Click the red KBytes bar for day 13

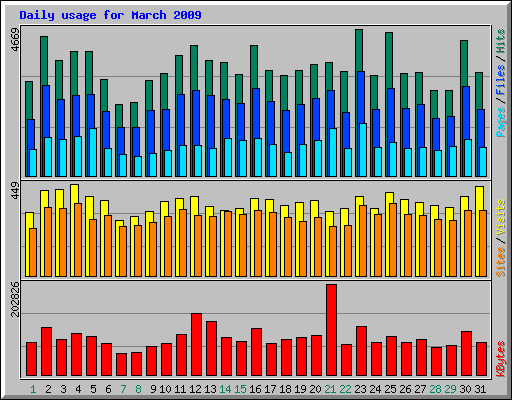pos(211,349)
